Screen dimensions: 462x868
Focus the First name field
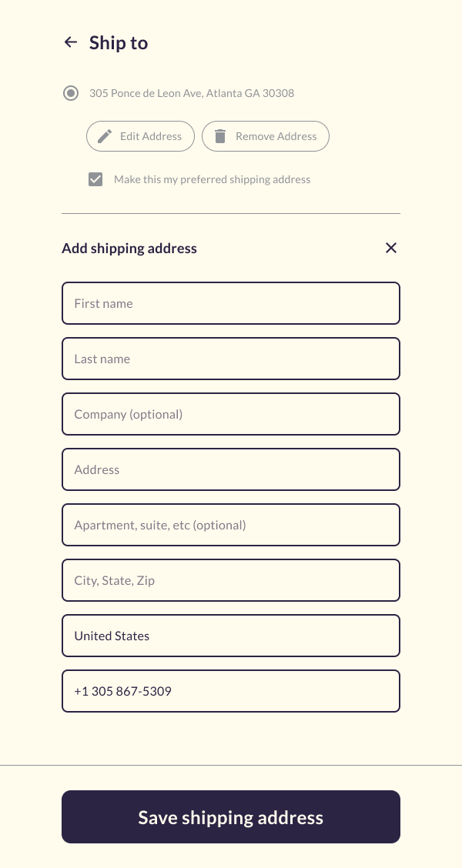click(x=231, y=303)
